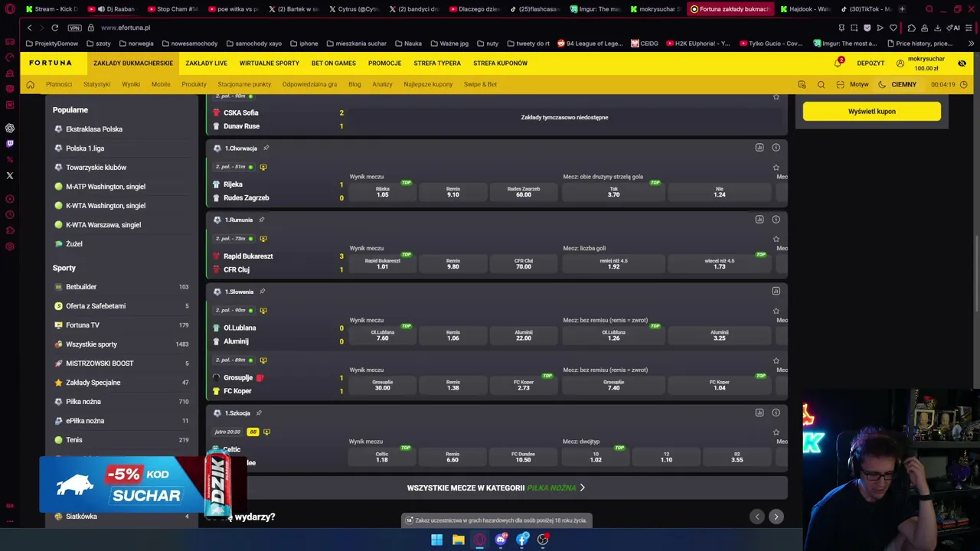
Task: Open live stream icon for Rapid Bukareszt match
Action: point(263,239)
